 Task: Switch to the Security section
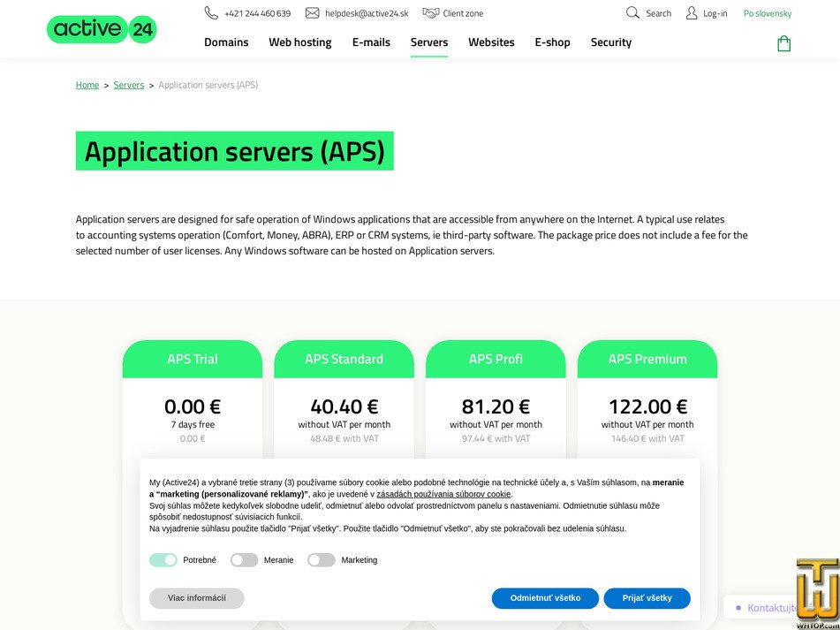(x=610, y=42)
